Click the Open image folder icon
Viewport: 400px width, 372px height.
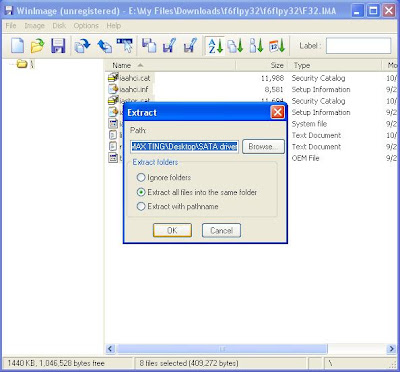(37, 45)
